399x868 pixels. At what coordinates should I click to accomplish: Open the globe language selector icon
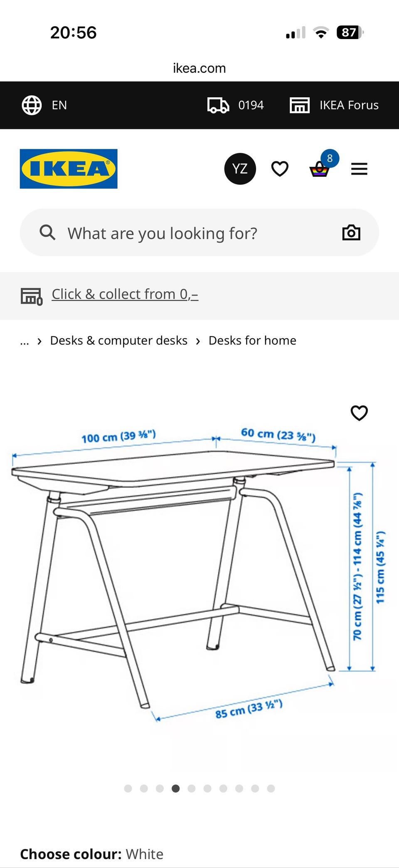click(32, 105)
